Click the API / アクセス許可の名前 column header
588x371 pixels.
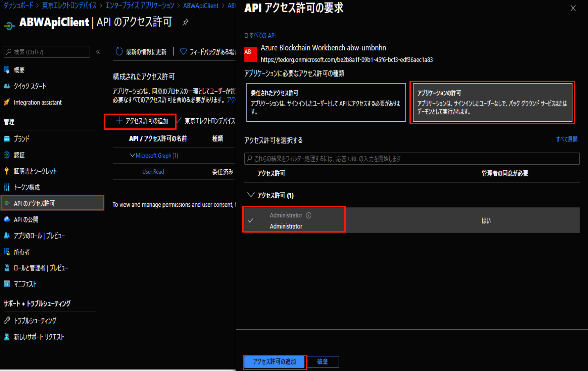click(x=158, y=138)
